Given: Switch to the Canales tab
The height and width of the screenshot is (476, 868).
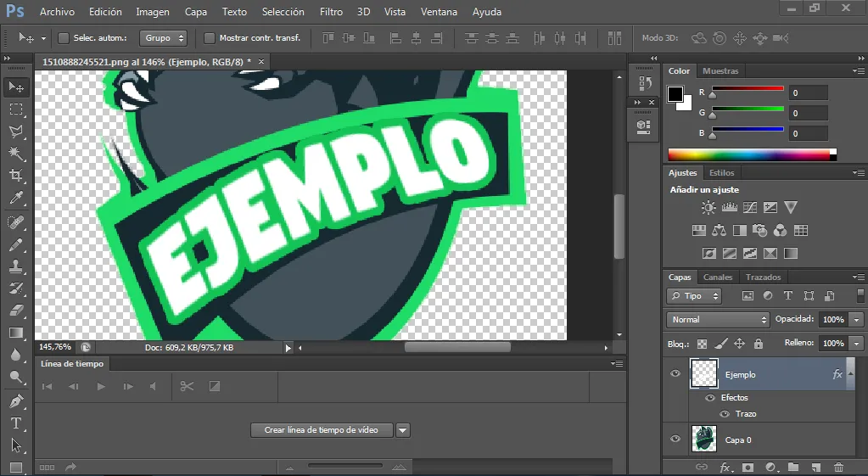Looking at the screenshot, I should [718, 277].
